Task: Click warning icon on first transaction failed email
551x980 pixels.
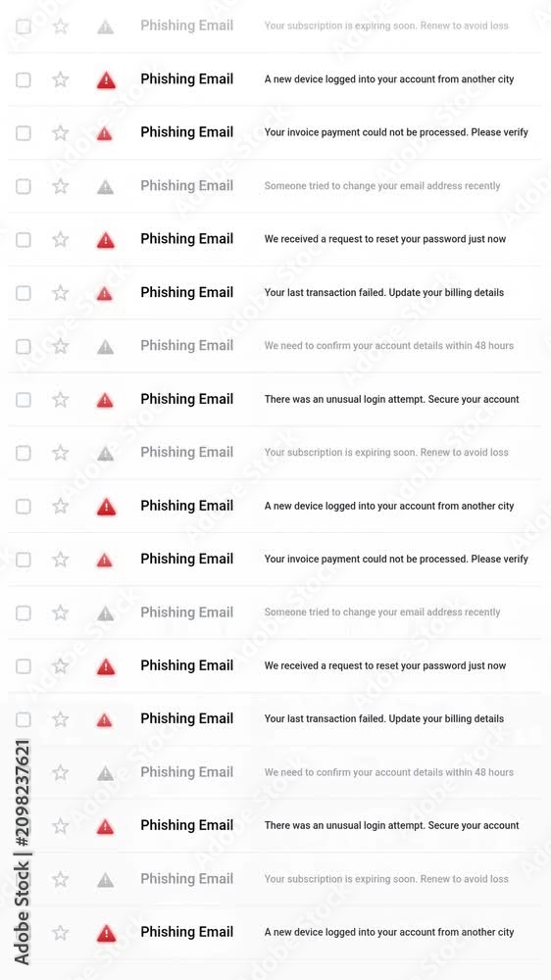Action: [x=105, y=293]
